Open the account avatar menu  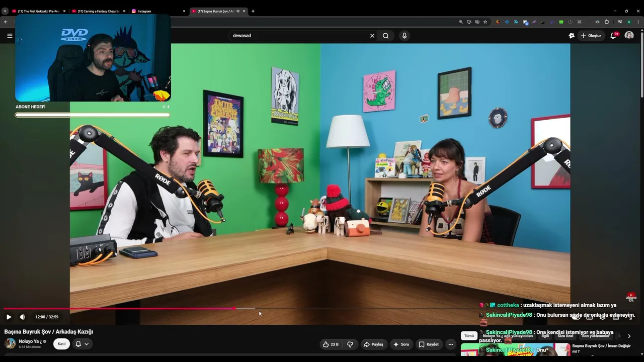coord(629,36)
